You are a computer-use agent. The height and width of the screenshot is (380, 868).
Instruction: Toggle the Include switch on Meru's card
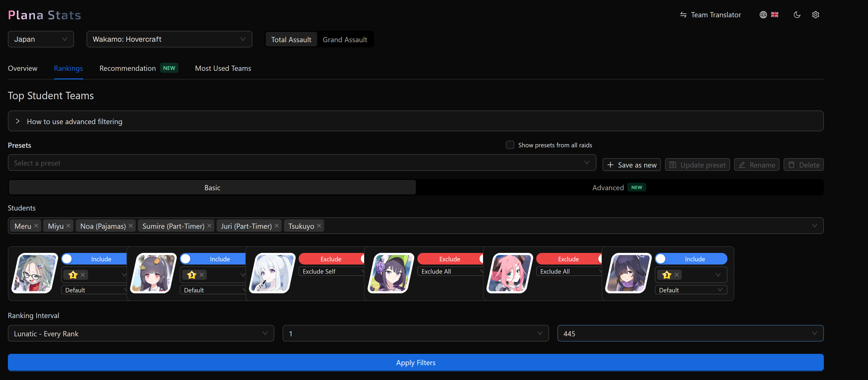(94, 259)
